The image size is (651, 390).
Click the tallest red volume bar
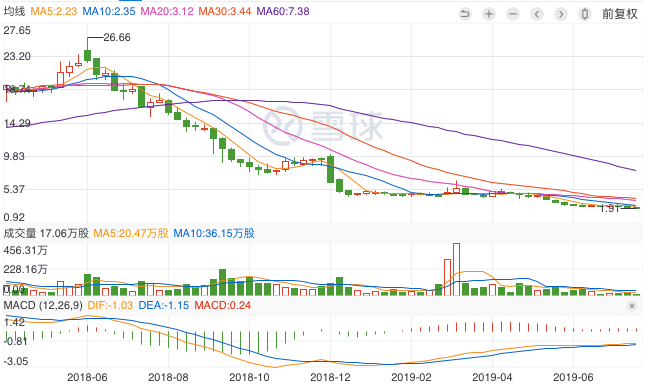point(456,269)
